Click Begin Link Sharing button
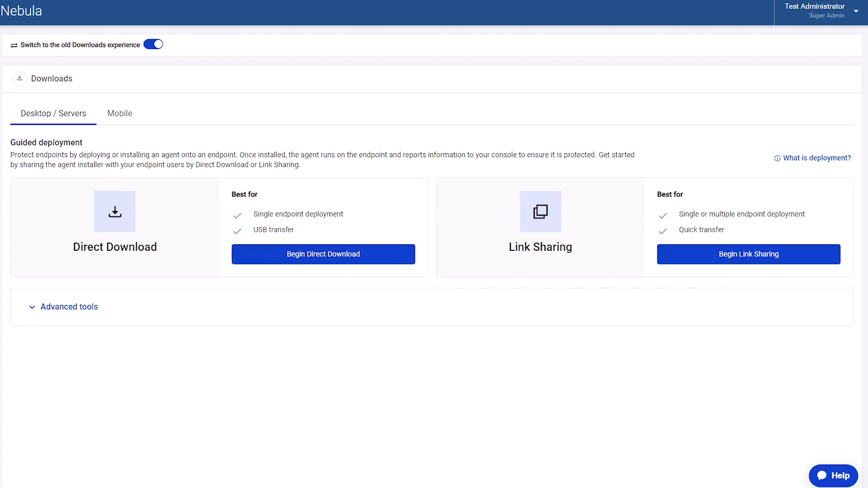 tap(749, 254)
